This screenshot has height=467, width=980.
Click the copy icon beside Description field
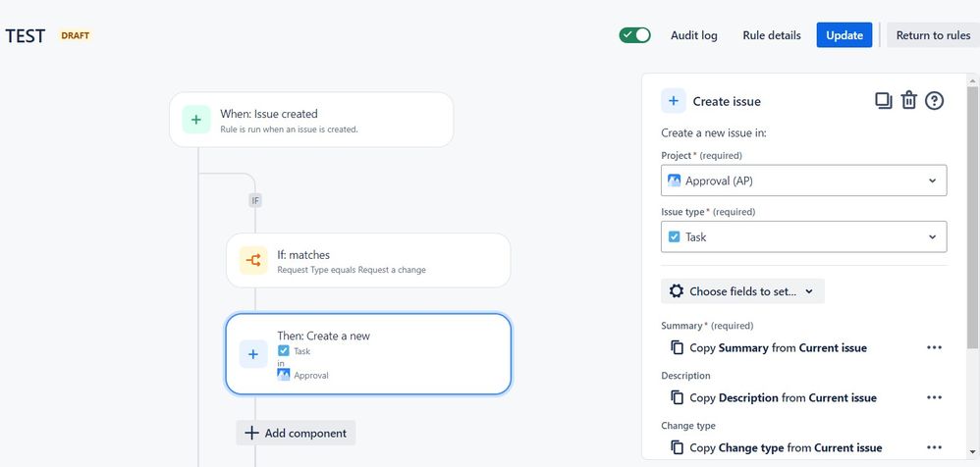(677, 397)
